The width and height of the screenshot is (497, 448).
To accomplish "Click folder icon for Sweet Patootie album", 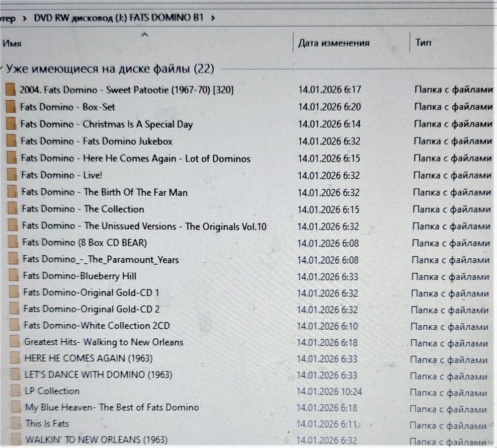I will tap(11, 90).
